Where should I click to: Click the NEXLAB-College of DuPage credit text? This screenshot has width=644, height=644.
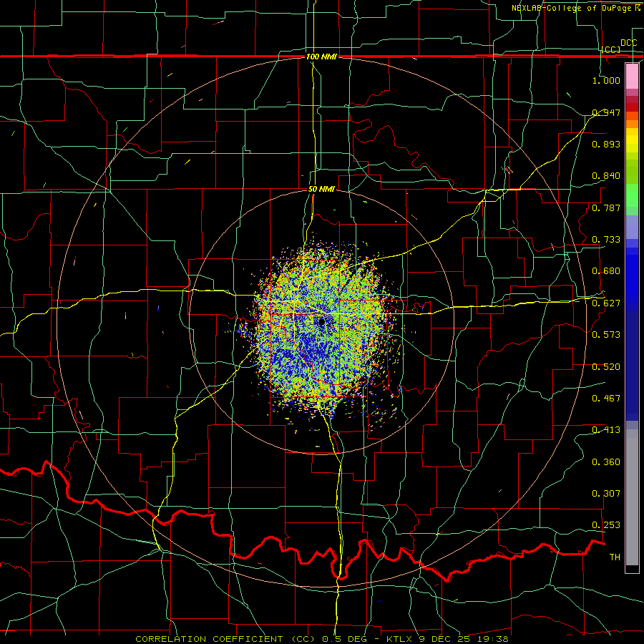[575, 8]
